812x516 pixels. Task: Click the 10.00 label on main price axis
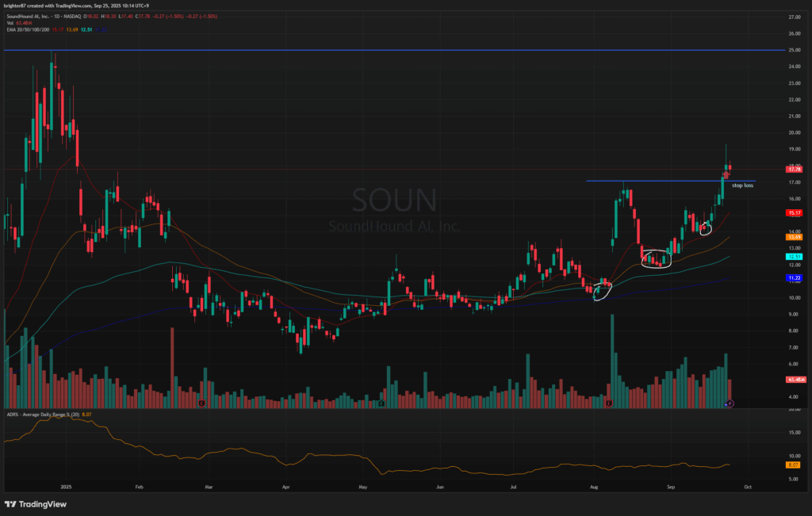pyautogui.click(x=794, y=297)
